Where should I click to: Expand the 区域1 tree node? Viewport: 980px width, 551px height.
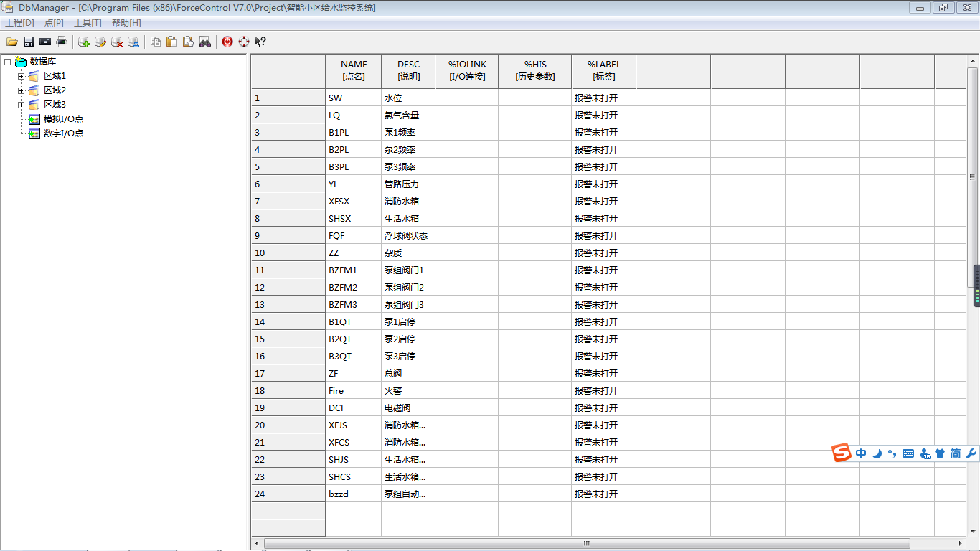[22, 76]
